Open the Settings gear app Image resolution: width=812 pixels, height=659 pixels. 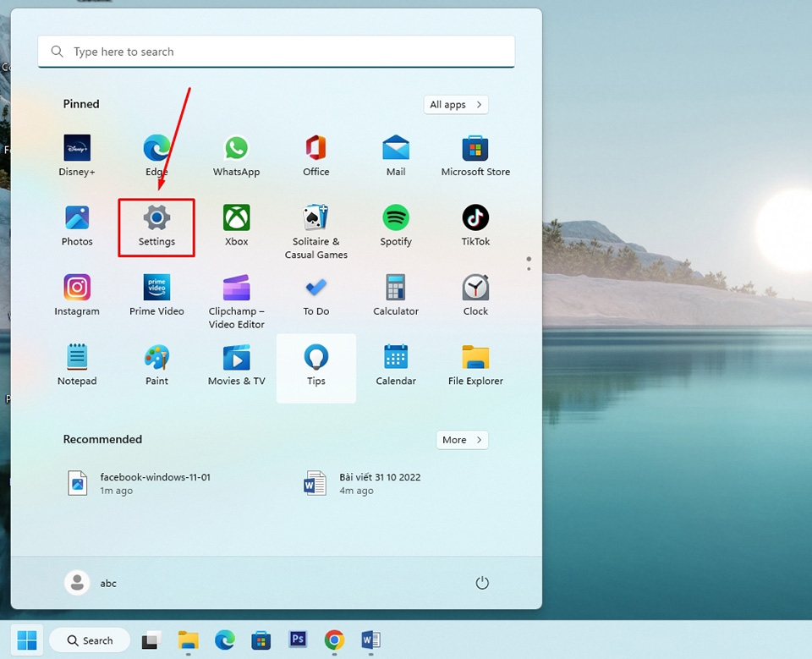tap(156, 226)
